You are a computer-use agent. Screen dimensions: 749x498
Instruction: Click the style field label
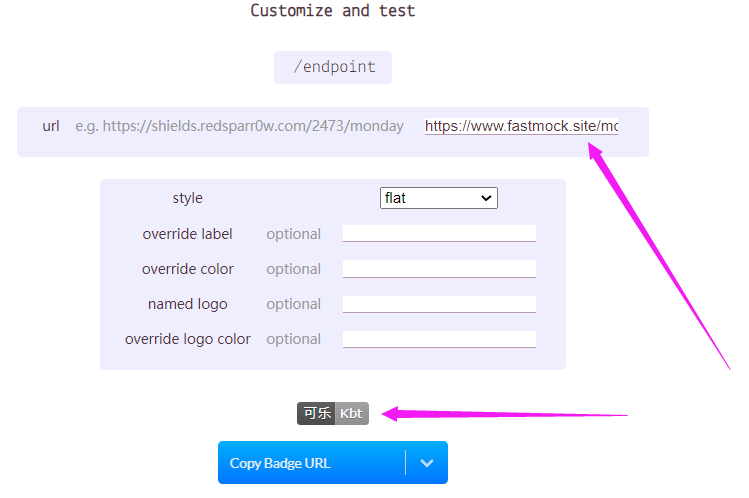click(187, 198)
